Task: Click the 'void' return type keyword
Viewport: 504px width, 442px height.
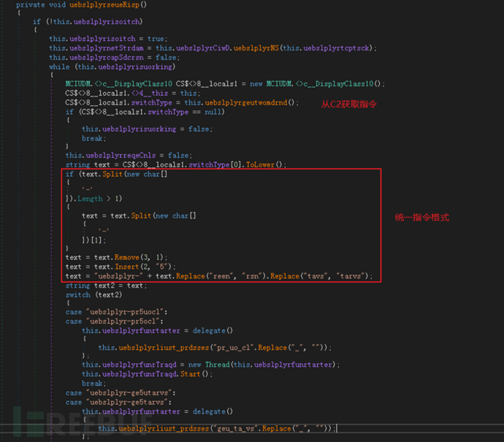Action: pyautogui.click(x=57, y=5)
